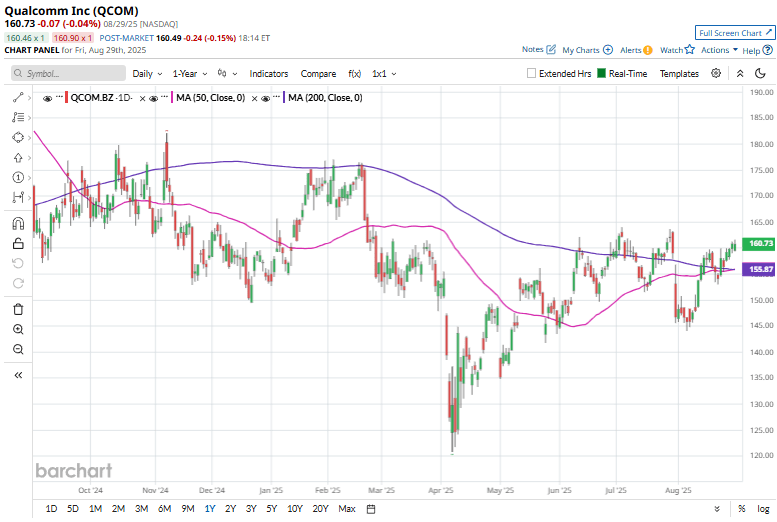Toggle the Real-Time checkbox
Viewport: 777px width, 522px height.
click(602, 73)
